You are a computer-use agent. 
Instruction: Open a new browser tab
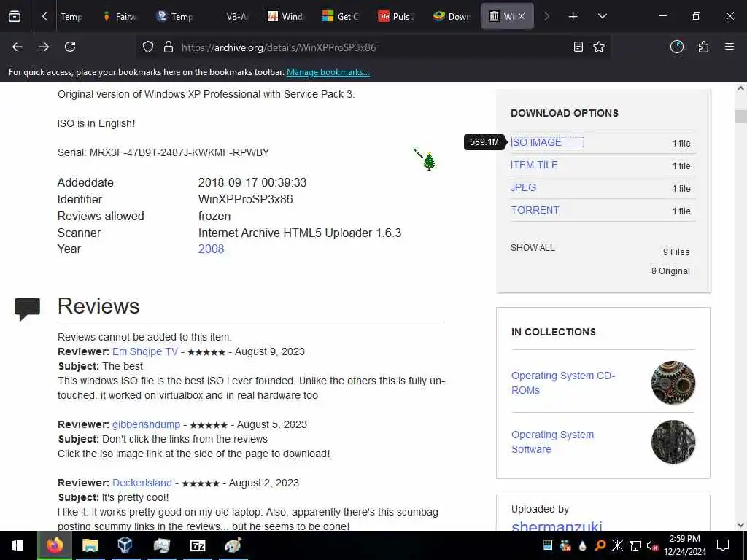[x=573, y=17]
